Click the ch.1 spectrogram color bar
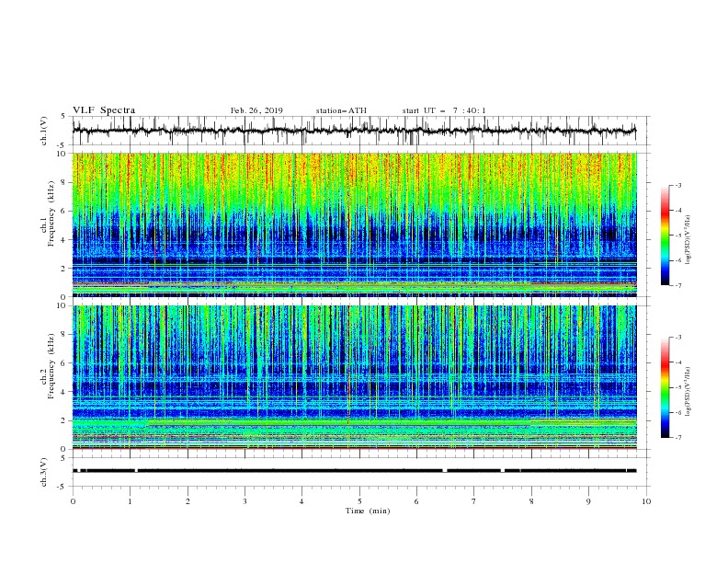 [665, 236]
